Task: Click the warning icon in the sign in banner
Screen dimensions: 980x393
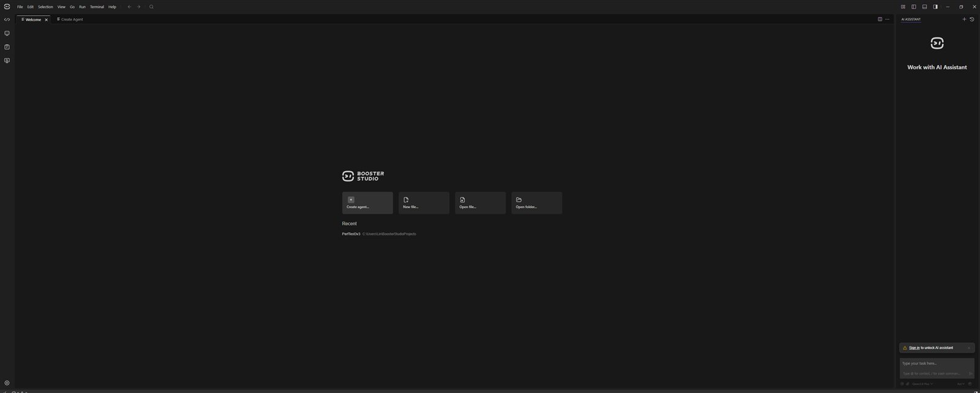Action: (x=905, y=348)
